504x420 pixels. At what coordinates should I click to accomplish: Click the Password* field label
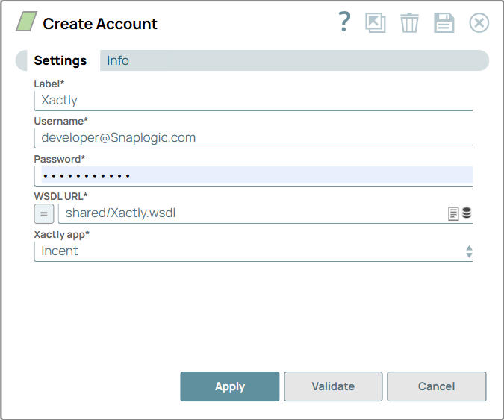click(x=60, y=159)
